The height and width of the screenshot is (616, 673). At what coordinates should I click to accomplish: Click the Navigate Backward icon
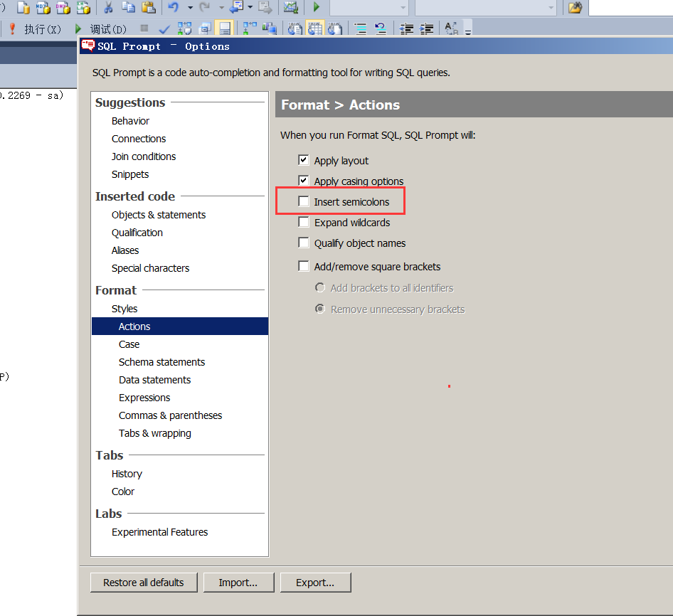(237, 7)
